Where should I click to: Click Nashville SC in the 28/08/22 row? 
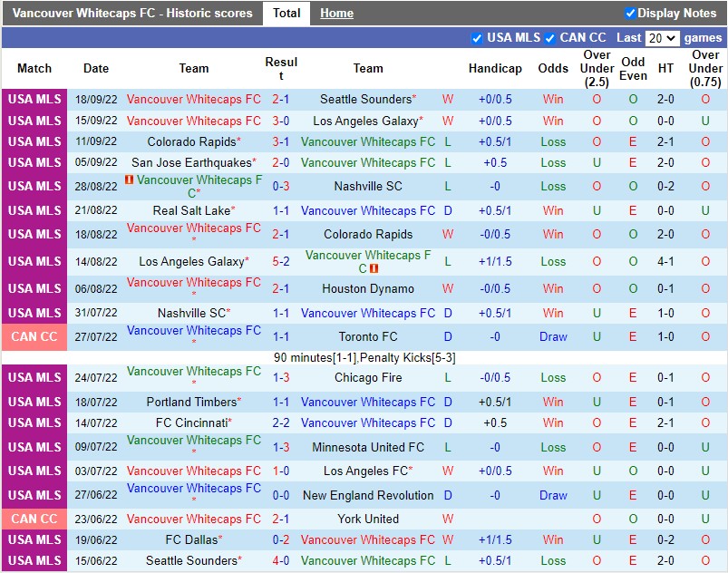[368, 186]
